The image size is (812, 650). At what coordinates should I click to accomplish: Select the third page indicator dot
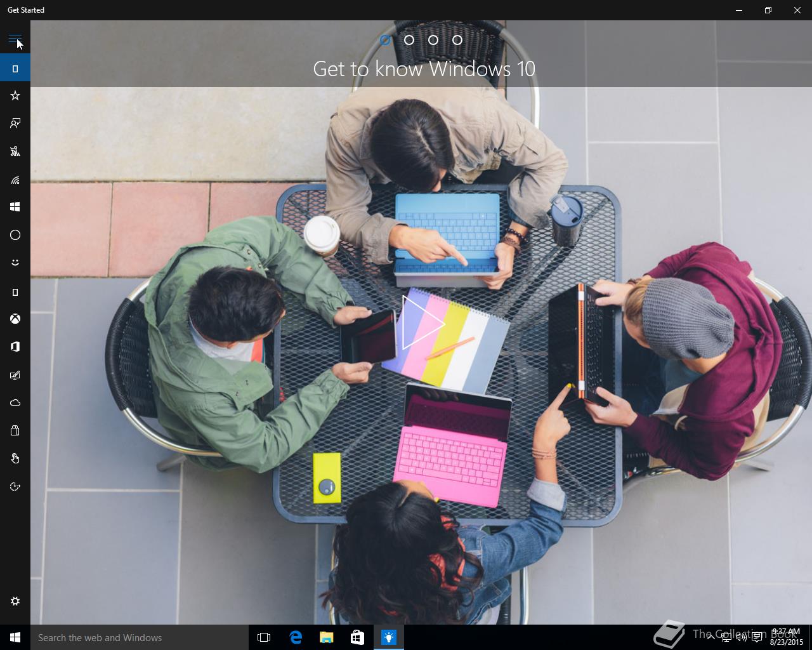(433, 40)
